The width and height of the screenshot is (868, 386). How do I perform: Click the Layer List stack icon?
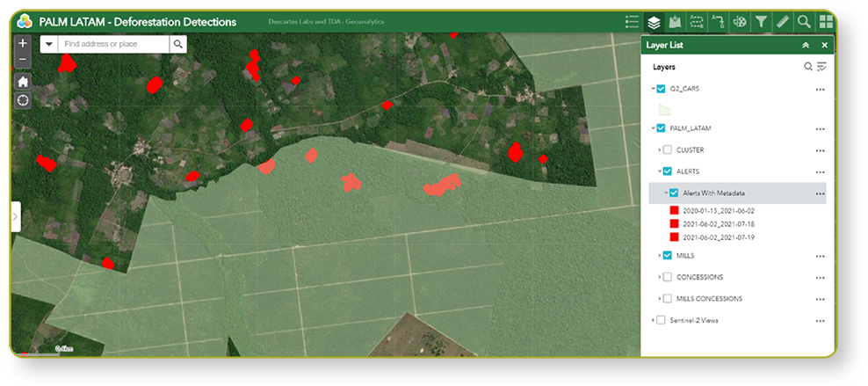(654, 22)
